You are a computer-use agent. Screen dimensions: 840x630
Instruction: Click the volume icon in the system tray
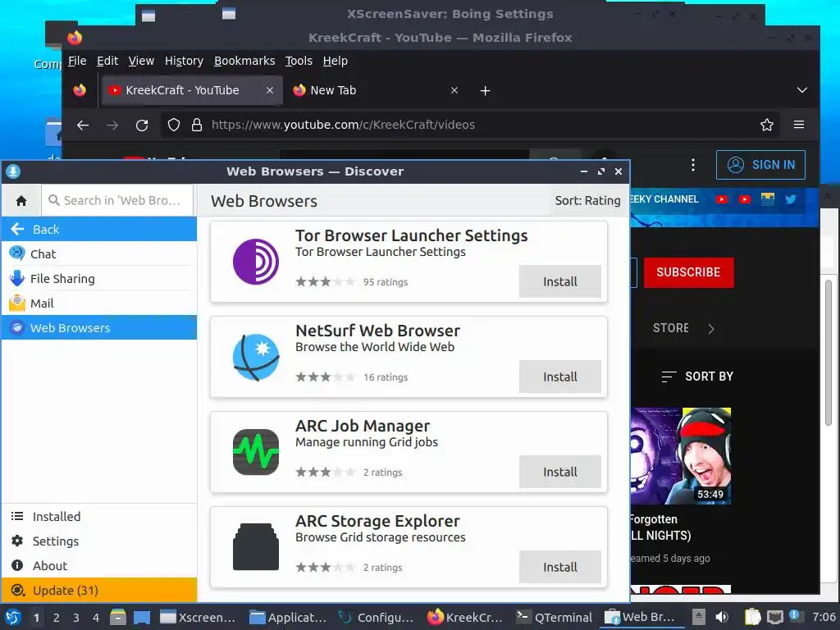(722, 617)
